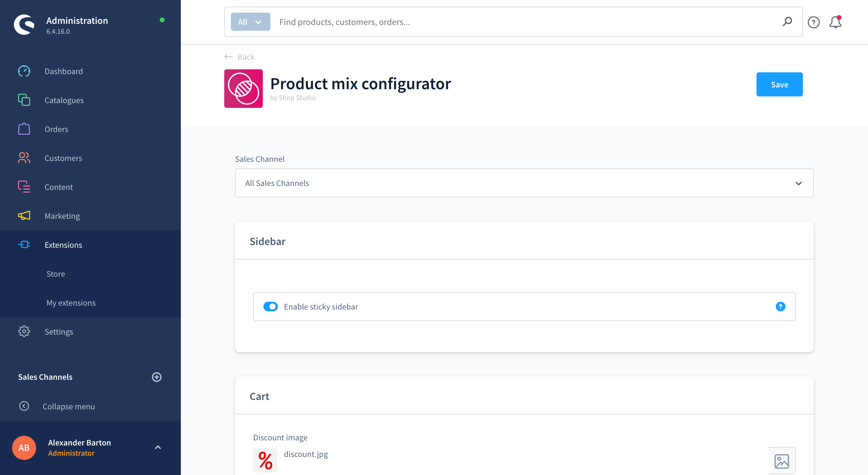Click the Dashboard icon in sidebar
The width and height of the screenshot is (868, 475).
[x=24, y=71]
